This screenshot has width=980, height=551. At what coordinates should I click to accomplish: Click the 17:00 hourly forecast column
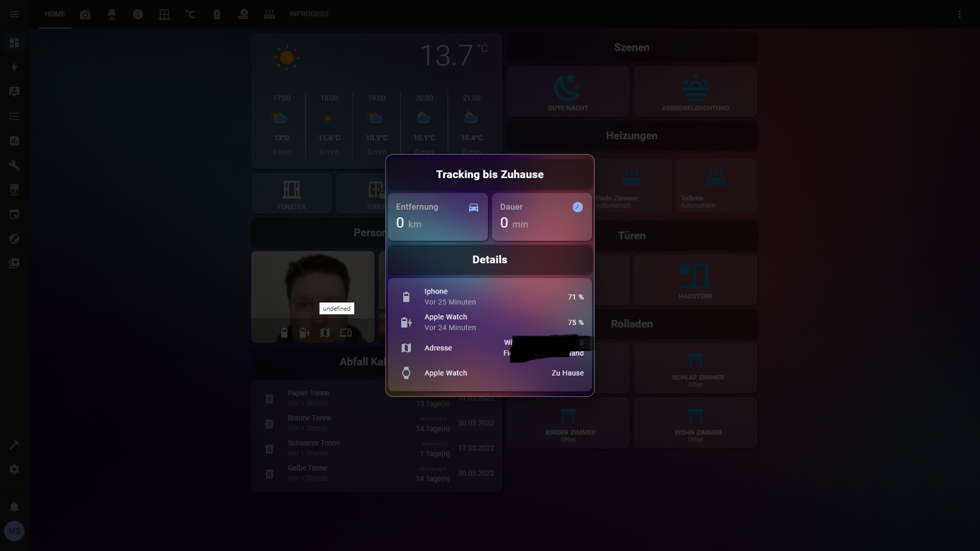282,125
